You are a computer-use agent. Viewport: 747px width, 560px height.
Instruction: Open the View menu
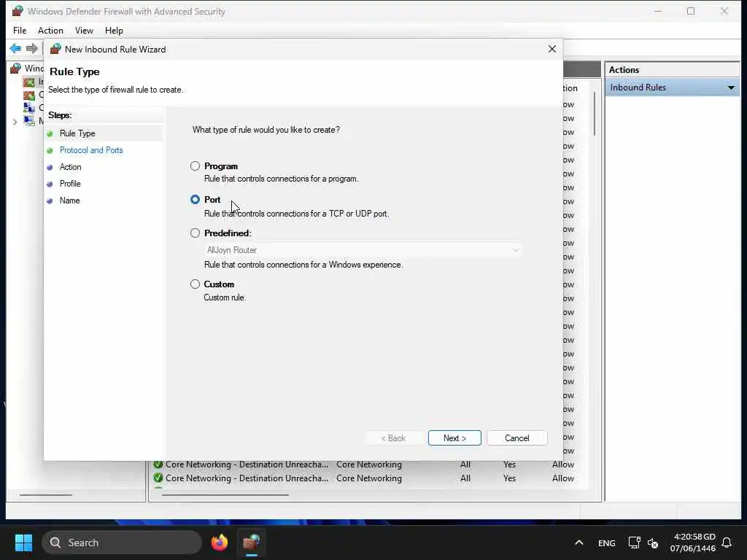(84, 31)
